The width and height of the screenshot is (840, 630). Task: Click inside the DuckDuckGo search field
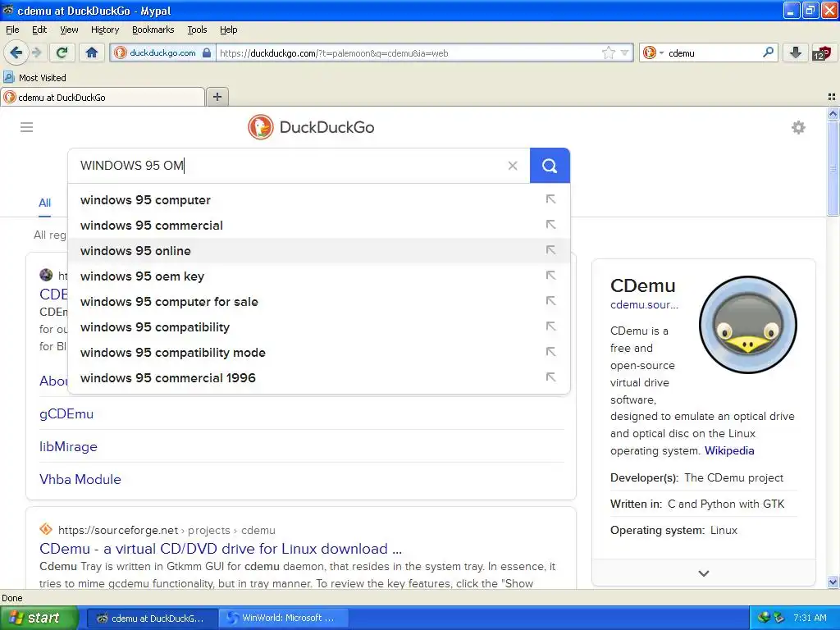point(290,166)
